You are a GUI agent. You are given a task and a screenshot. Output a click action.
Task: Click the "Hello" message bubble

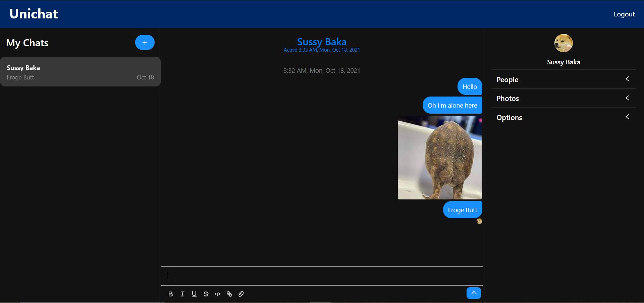pyautogui.click(x=470, y=86)
